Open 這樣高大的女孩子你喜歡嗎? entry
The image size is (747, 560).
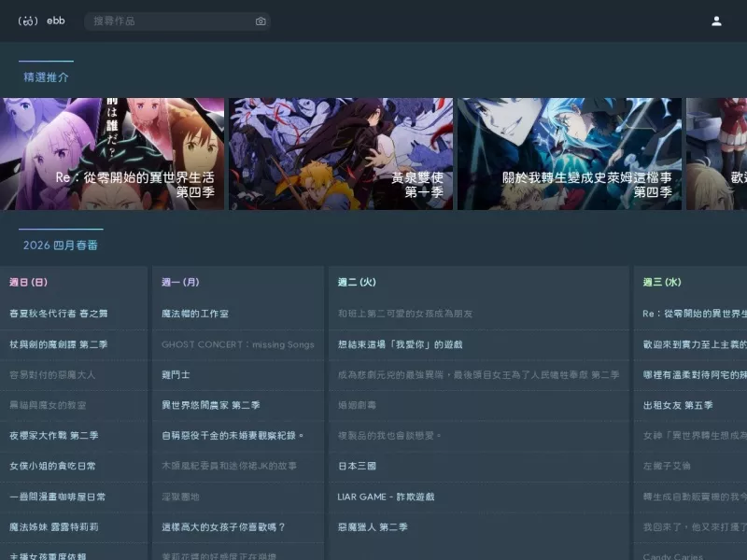[x=223, y=527]
